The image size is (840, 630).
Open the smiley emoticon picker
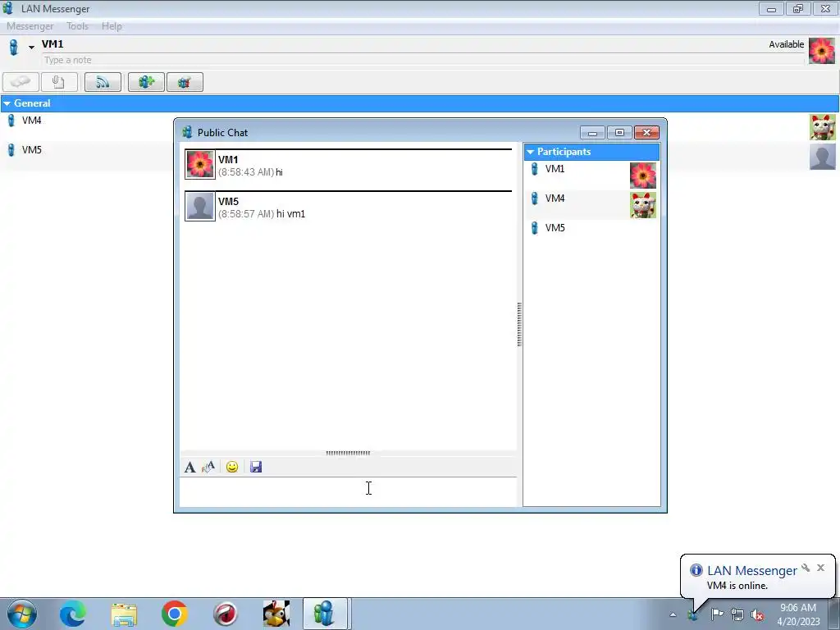point(232,467)
